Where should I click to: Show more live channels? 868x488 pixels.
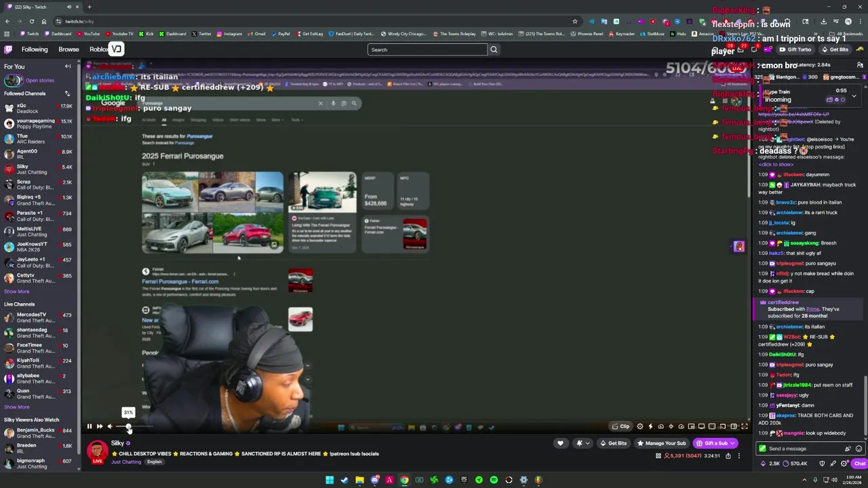tap(17, 407)
